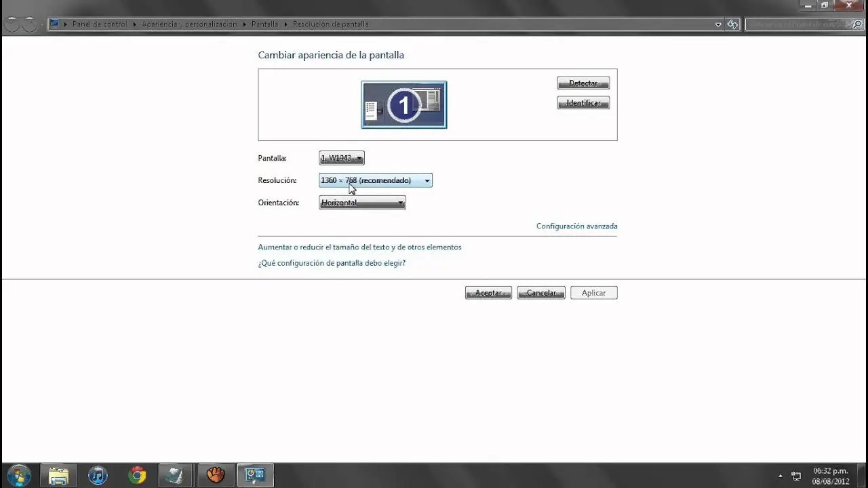Screen dimensions: 868x488
Task: Click the Show Desktop strip
Action: click(x=863, y=476)
